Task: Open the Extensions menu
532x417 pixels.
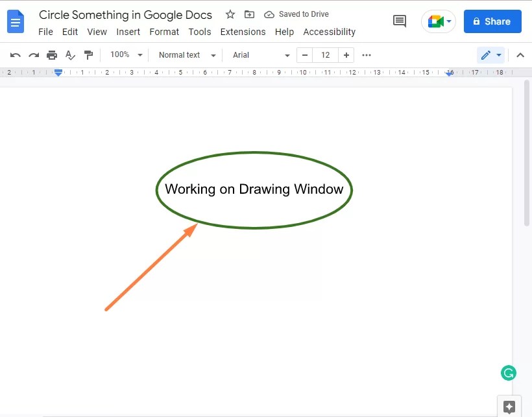Action: click(x=243, y=31)
